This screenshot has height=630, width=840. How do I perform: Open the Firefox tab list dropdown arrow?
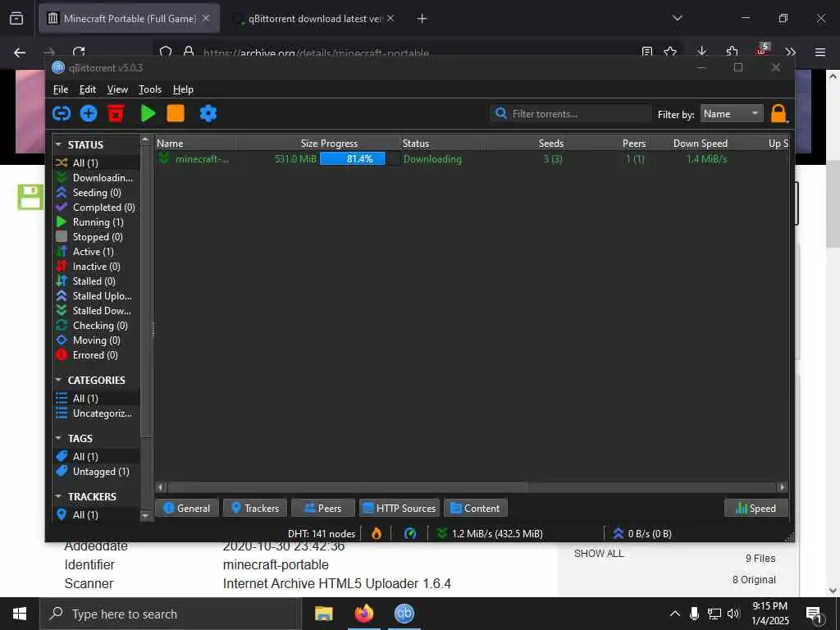tap(677, 18)
